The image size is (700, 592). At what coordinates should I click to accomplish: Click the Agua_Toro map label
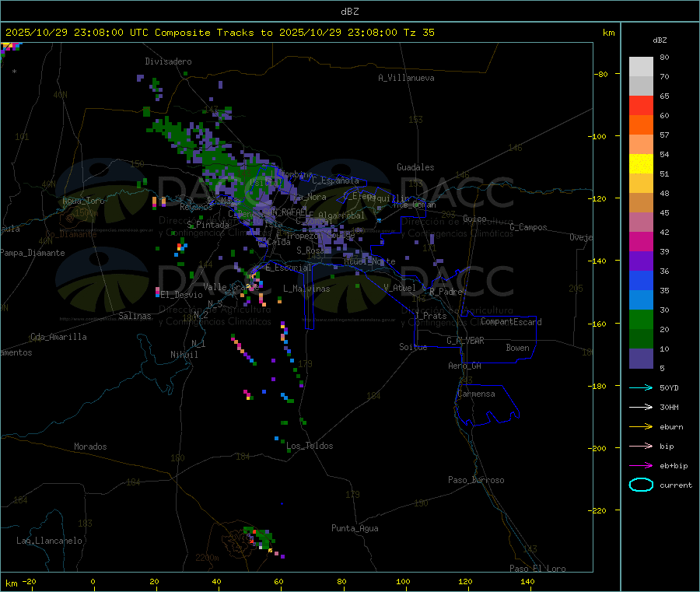pyautogui.click(x=83, y=201)
